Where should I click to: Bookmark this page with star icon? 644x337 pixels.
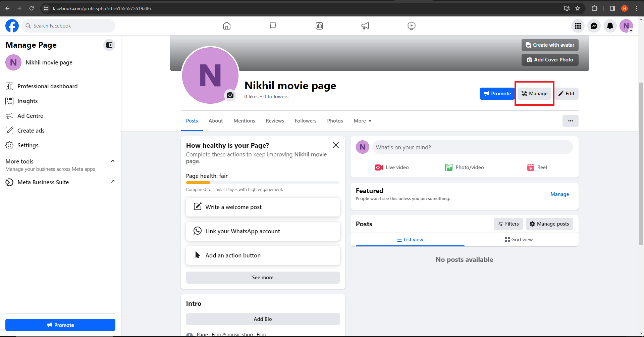click(x=578, y=8)
